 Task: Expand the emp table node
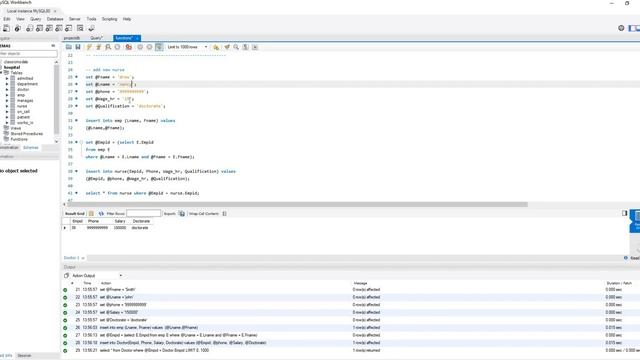point(7,95)
